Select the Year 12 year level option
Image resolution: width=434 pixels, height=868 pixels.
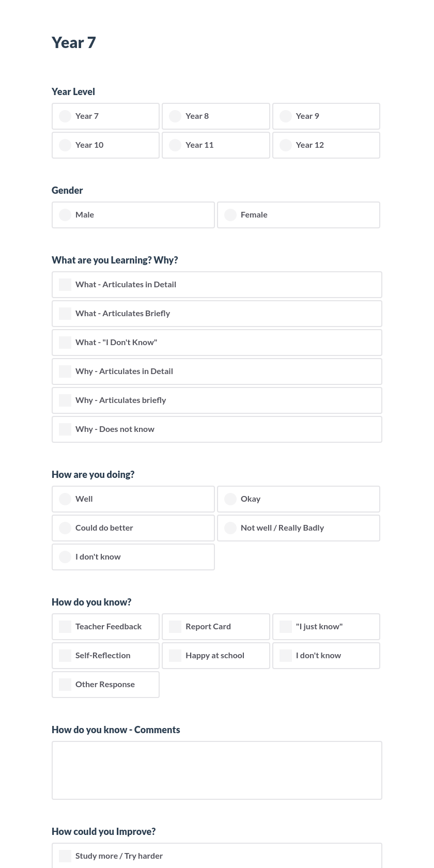click(286, 145)
